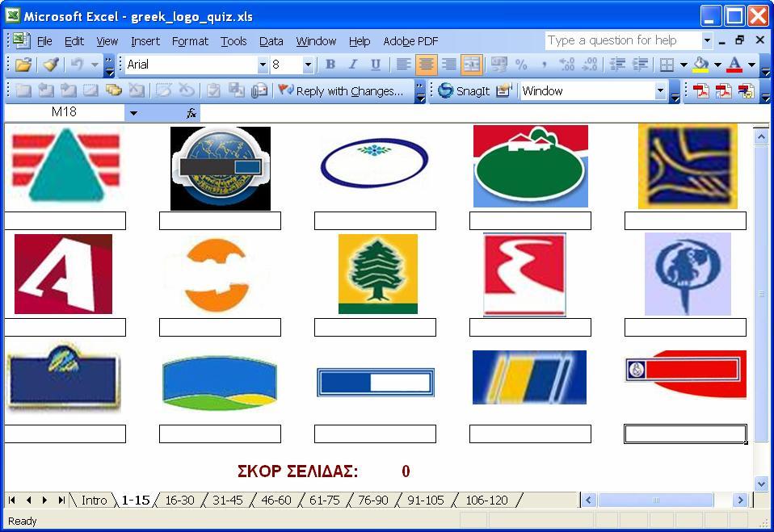The width and height of the screenshot is (774, 532).
Task: Open SnagIt Window profile dropdown
Action: pyautogui.click(x=660, y=91)
